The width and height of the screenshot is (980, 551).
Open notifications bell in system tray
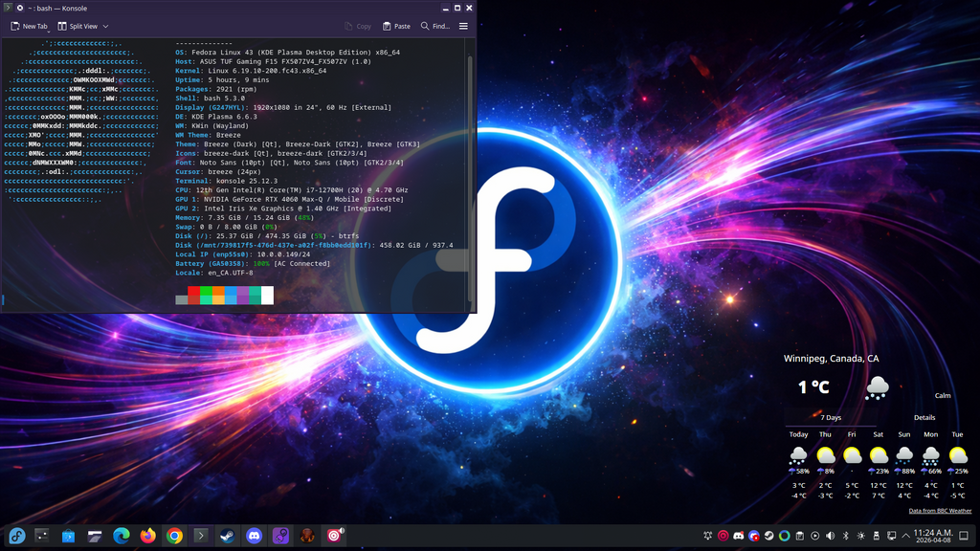[707, 536]
